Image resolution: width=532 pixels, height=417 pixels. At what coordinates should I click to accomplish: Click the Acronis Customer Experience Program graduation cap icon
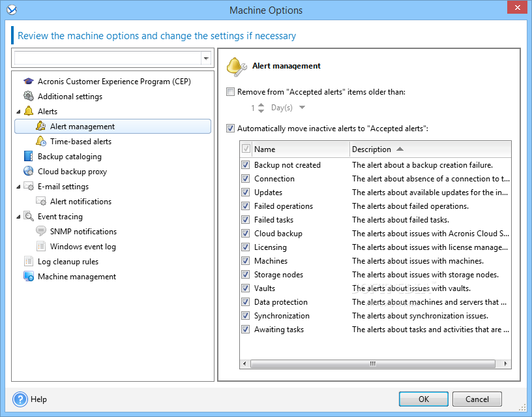click(29, 82)
